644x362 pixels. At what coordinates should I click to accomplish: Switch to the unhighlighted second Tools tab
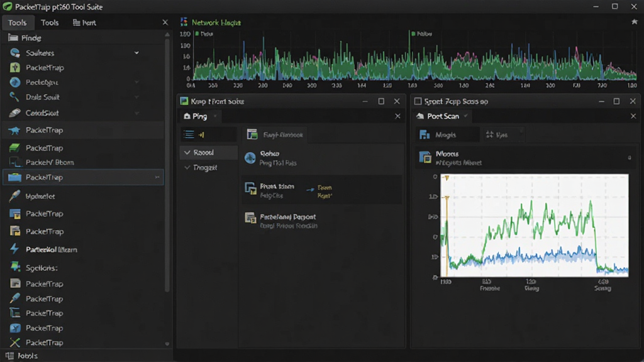[x=50, y=23]
